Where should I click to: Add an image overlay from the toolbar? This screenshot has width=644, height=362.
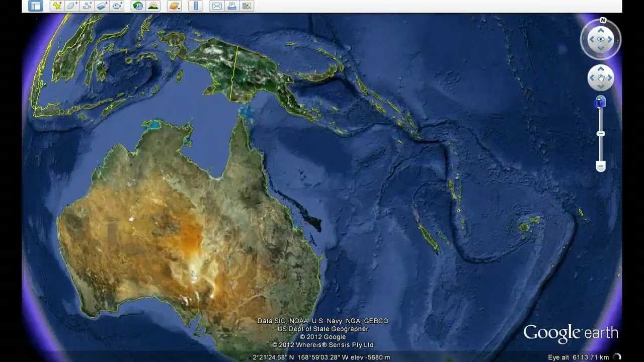click(x=102, y=6)
